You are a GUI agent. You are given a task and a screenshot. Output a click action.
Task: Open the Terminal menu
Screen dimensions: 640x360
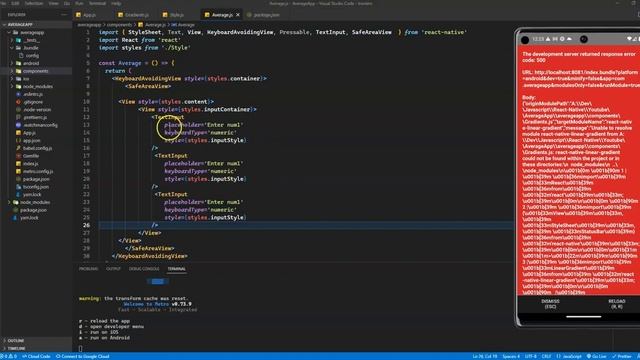tap(98, 3)
